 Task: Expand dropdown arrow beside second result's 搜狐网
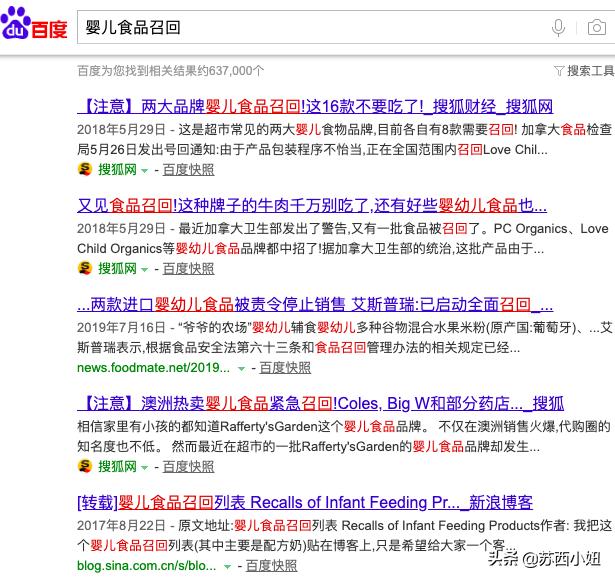[x=144, y=270]
